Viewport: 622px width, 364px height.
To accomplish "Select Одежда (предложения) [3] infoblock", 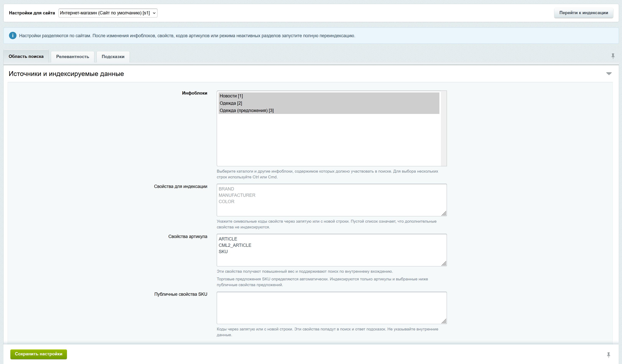I will 329,110.
